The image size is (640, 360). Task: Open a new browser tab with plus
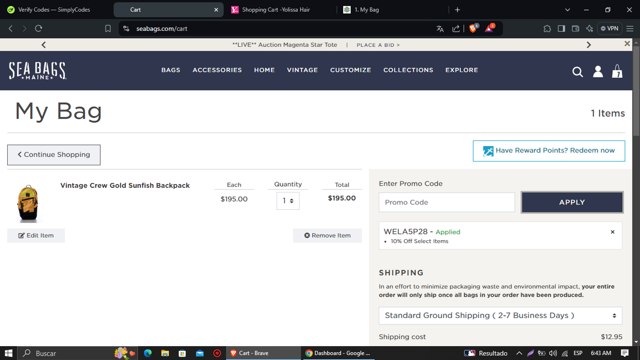(457, 9)
